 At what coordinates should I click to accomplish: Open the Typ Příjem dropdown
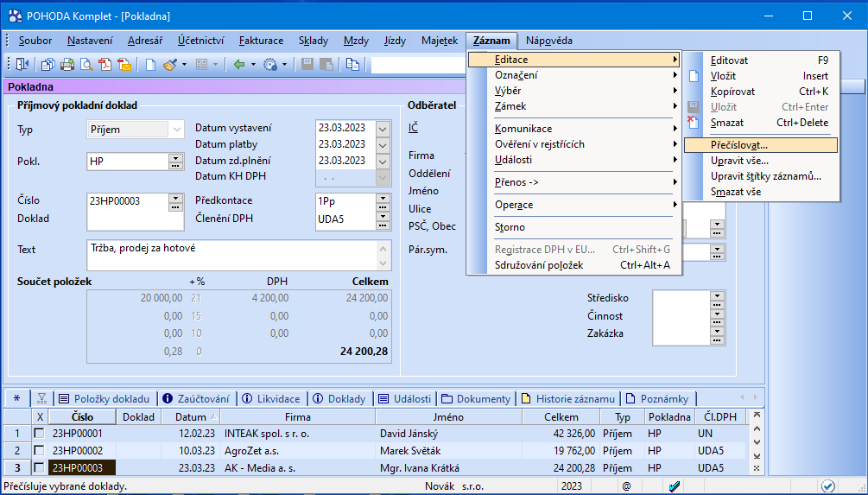coord(176,130)
